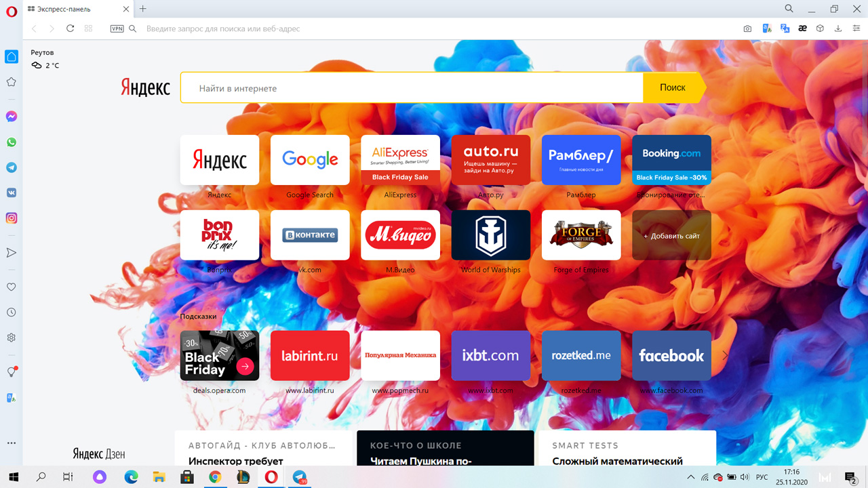Viewport: 868px width, 488px height.
Task: Click the Yandex search input field
Action: [x=411, y=88]
